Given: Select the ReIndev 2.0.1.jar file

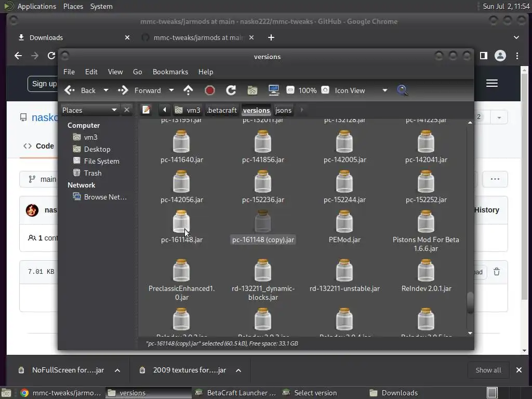Looking at the screenshot, I should (x=426, y=275).
